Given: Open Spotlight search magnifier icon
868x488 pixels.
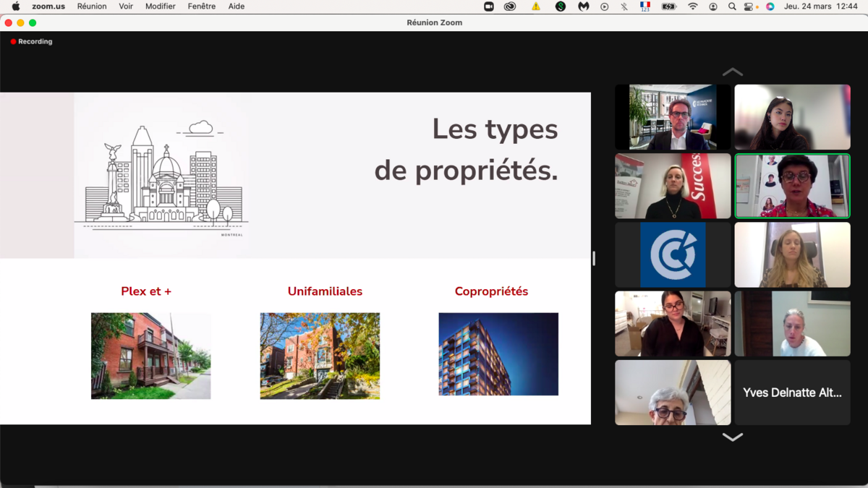Looking at the screenshot, I should click(x=732, y=7).
